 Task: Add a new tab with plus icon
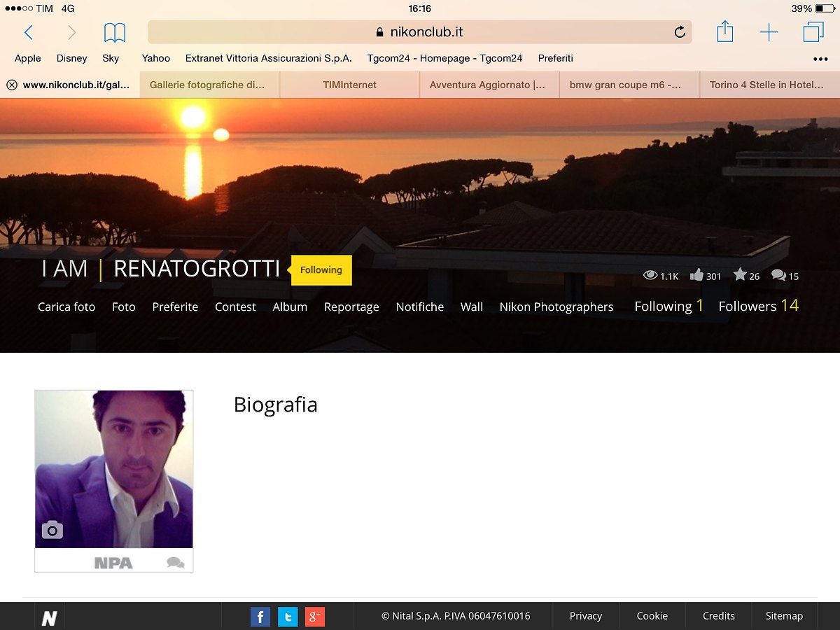pyautogui.click(x=769, y=32)
